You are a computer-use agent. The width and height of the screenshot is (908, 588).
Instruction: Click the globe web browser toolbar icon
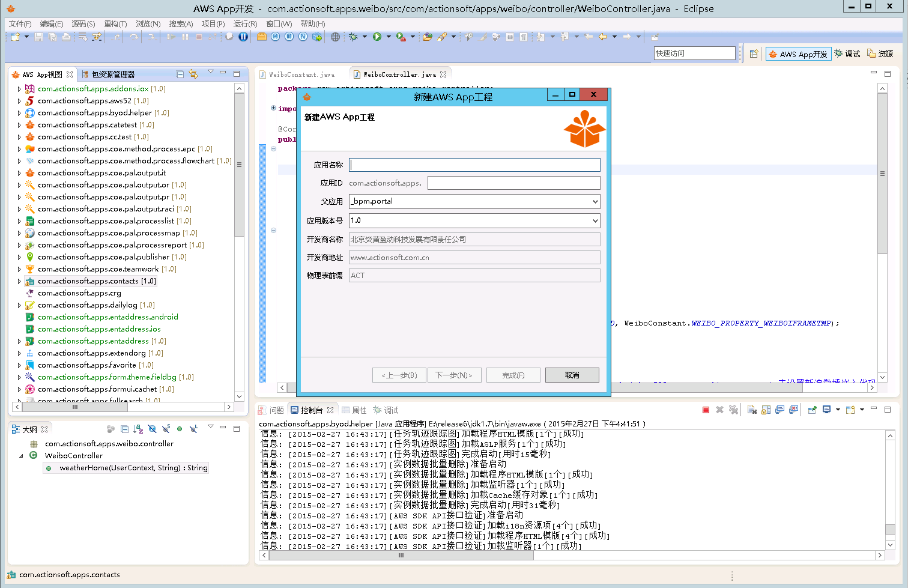click(x=335, y=37)
